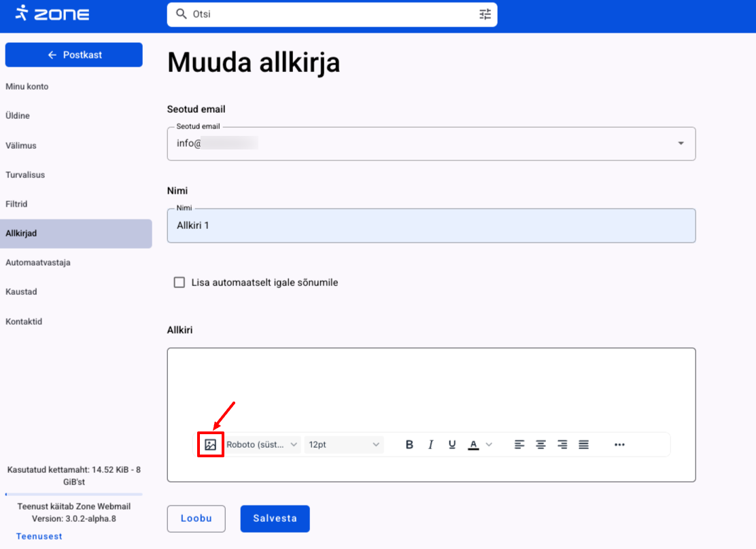Open search filter options icon
This screenshot has width=756, height=549.
coord(485,14)
